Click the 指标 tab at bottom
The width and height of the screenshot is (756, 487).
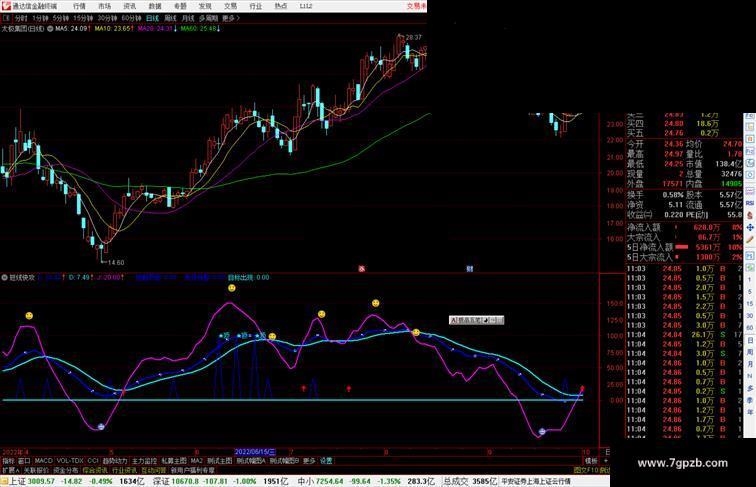[8, 461]
